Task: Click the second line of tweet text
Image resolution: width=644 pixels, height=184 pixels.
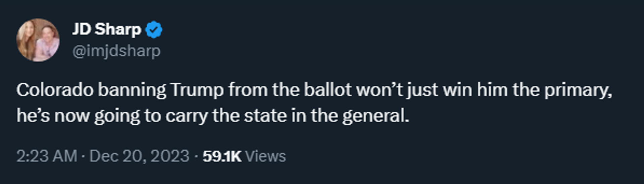Action: tap(213, 116)
